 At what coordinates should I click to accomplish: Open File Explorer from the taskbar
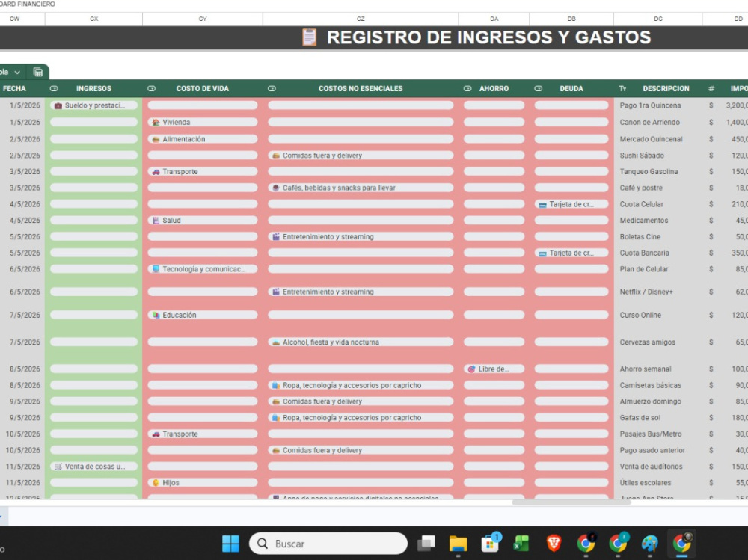click(458, 544)
